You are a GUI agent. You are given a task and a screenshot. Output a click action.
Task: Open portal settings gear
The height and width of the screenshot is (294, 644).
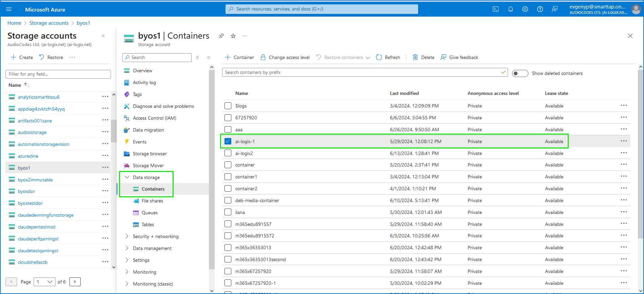[x=525, y=9]
